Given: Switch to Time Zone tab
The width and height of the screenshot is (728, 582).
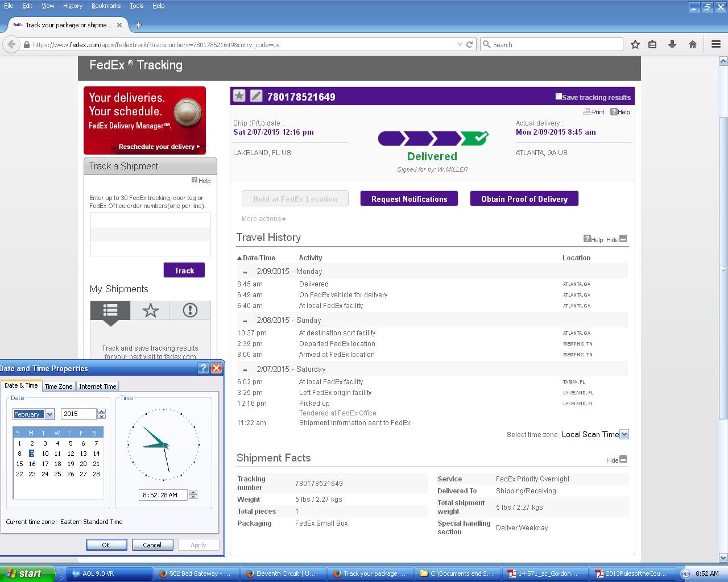Looking at the screenshot, I should pos(59,386).
